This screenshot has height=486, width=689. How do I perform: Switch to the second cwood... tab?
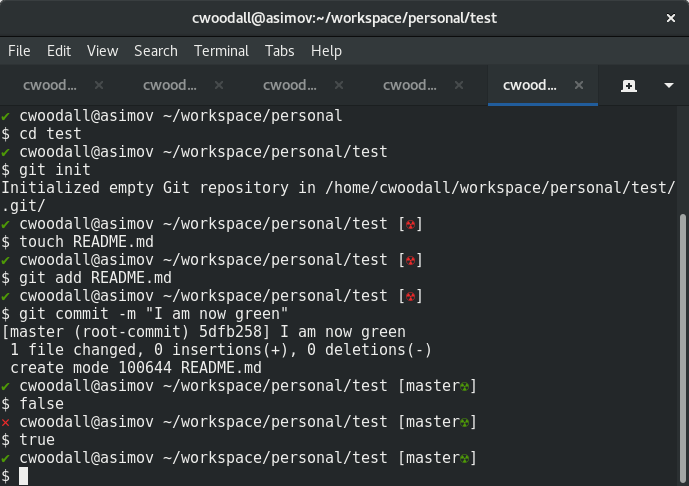170,85
